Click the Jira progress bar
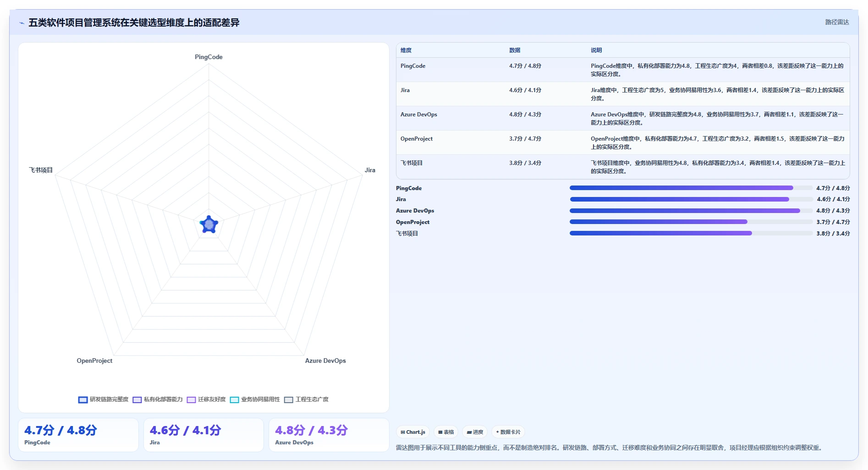This screenshot has width=868, height=470. tap(691, 199)
